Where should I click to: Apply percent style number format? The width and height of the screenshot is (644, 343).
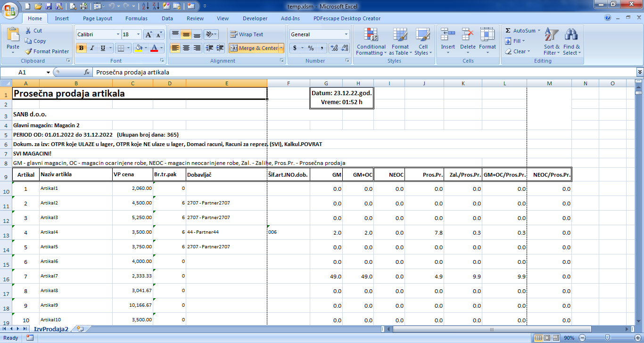(x=311, y=48)
